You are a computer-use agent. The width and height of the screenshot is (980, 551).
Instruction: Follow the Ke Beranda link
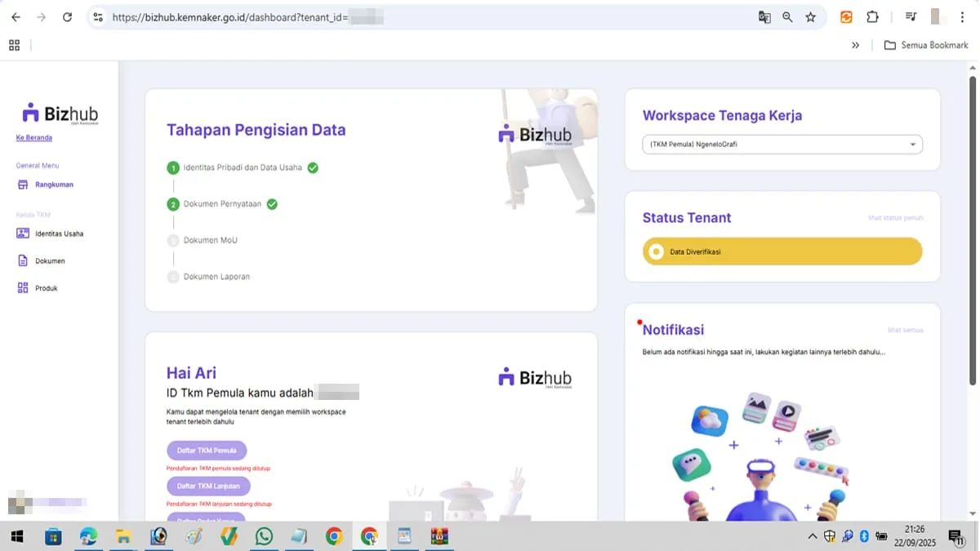(x=33, y=137)
